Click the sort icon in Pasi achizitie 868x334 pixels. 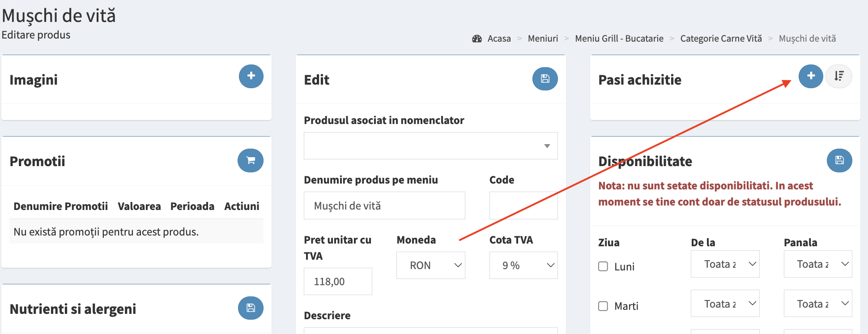(838, 76)
